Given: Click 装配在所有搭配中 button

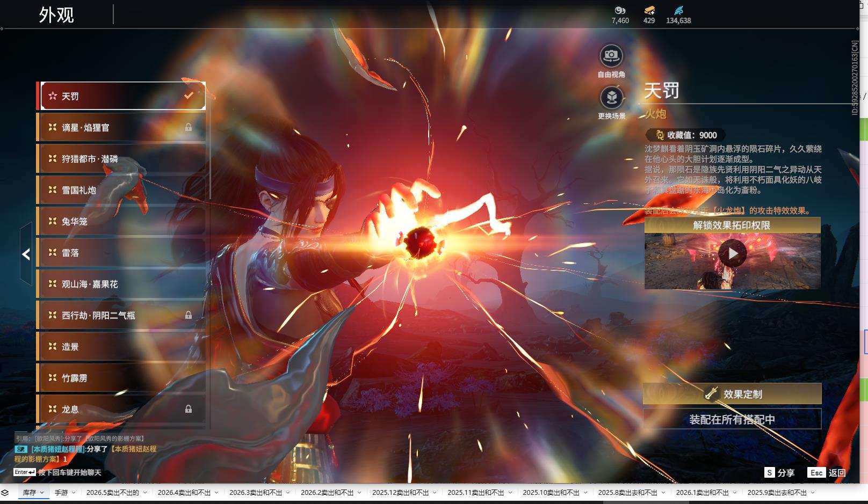Looking at the screenshot, I should click(x=732, y=419).
